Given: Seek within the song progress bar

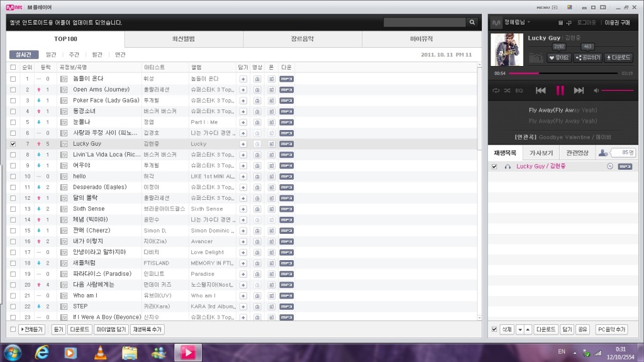Looking at the screenshot, I should point(563,74).
